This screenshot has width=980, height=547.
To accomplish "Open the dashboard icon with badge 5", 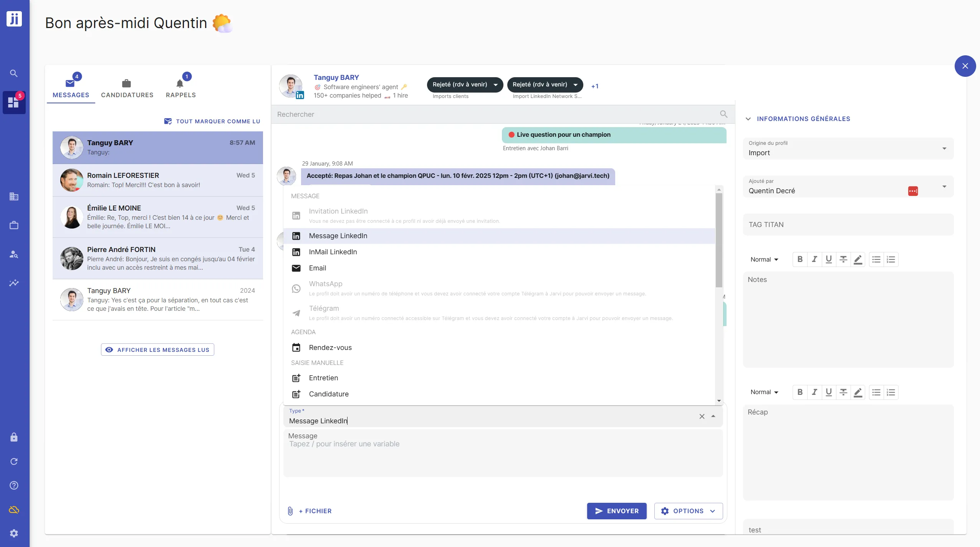I will tap(14, 102).
